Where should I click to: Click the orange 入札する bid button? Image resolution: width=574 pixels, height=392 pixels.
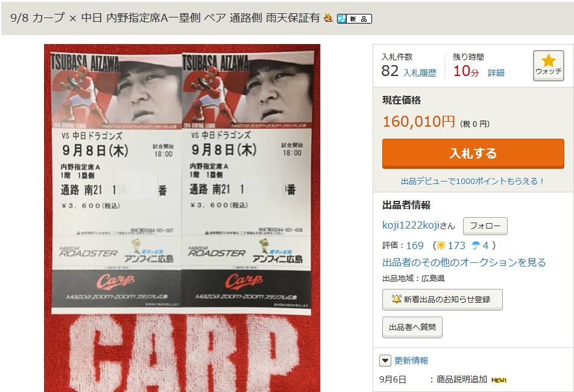coord(473,153)
